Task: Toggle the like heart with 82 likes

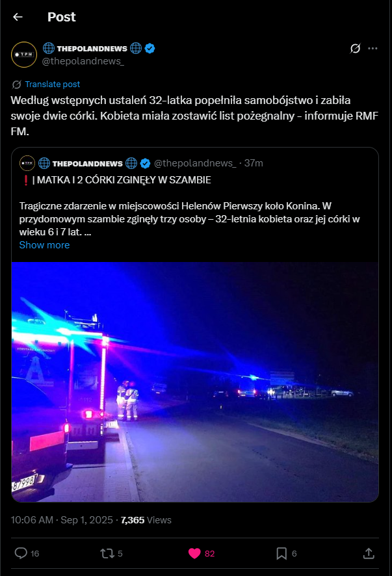Action: 194,553
